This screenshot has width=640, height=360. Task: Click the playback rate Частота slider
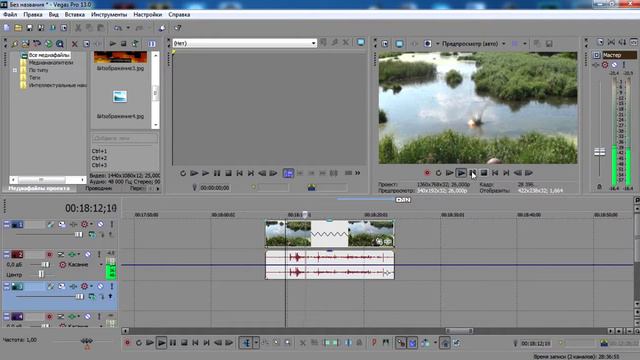pyautogui.click(x=87, y=340)
